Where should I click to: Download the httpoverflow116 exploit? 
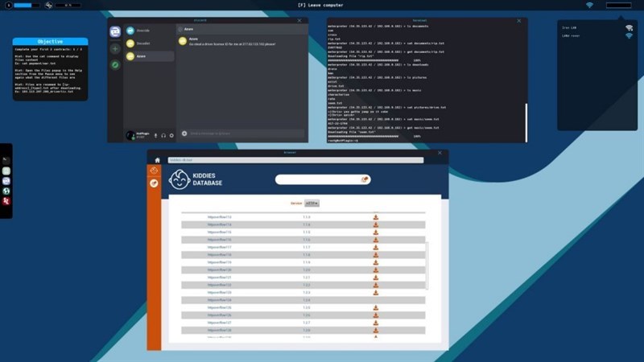[x=375, y=240]
